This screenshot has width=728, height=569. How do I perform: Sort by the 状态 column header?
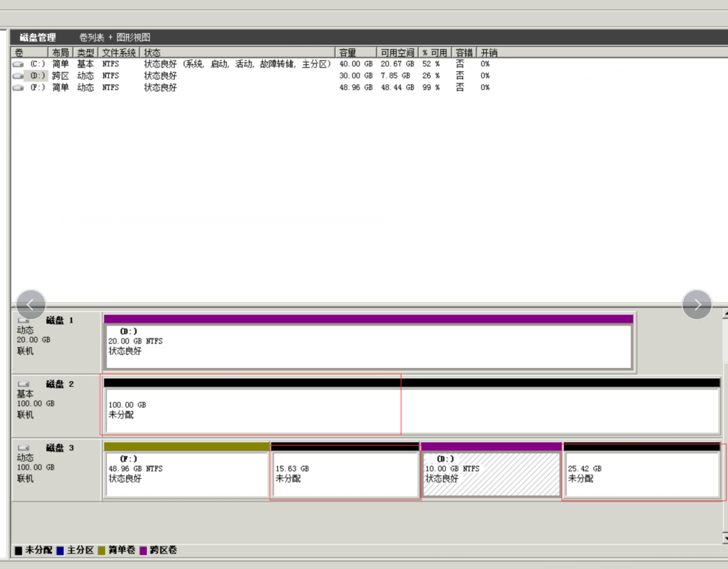(237, 53)
